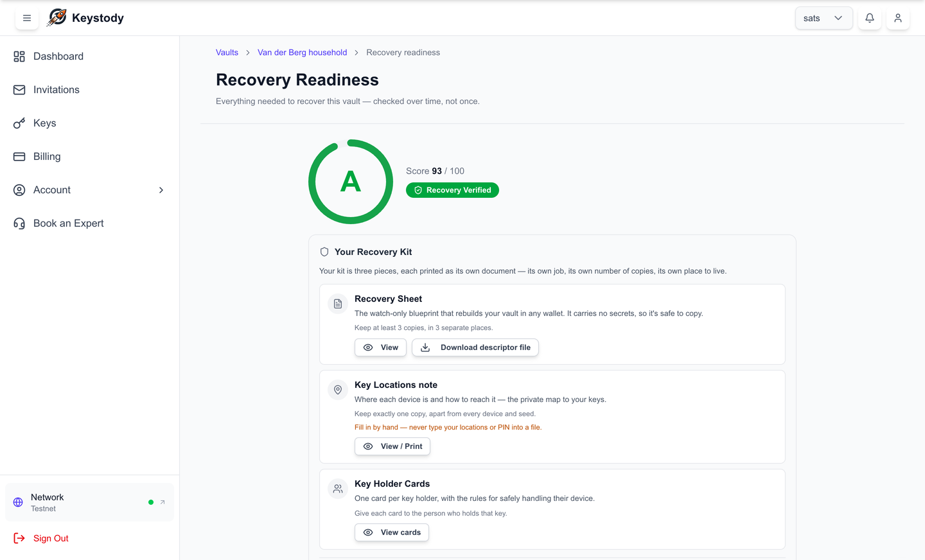Toggle the hamburger sidebar menu button

pos(27,18)
